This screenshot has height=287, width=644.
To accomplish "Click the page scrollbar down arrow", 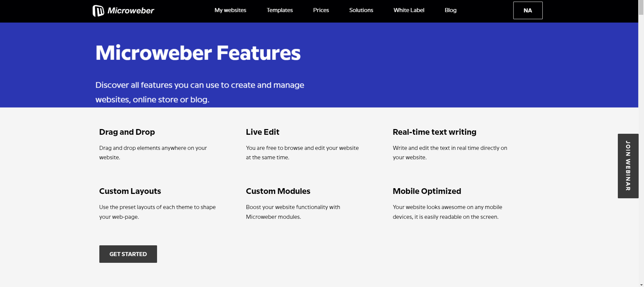I will 641,285.
